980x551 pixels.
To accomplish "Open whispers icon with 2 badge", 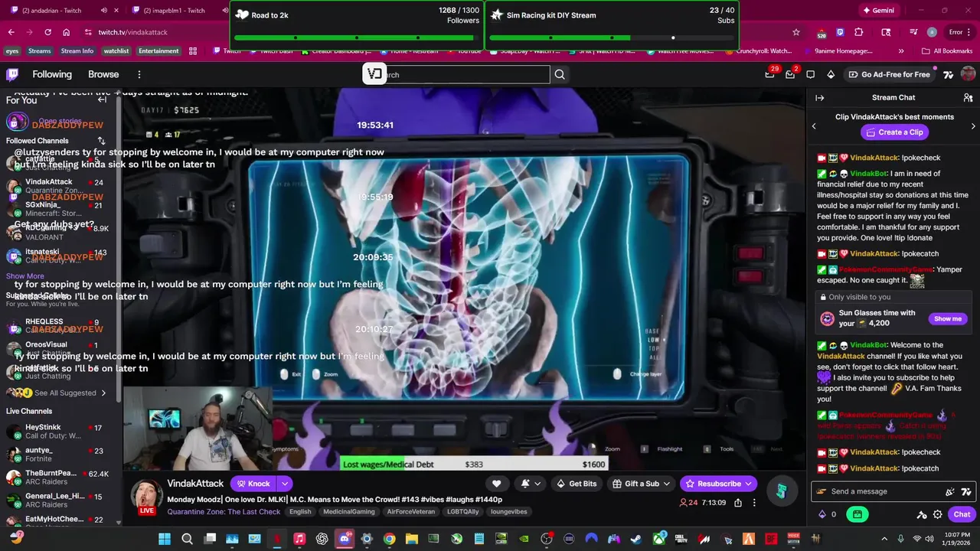I will coord(790,74).
